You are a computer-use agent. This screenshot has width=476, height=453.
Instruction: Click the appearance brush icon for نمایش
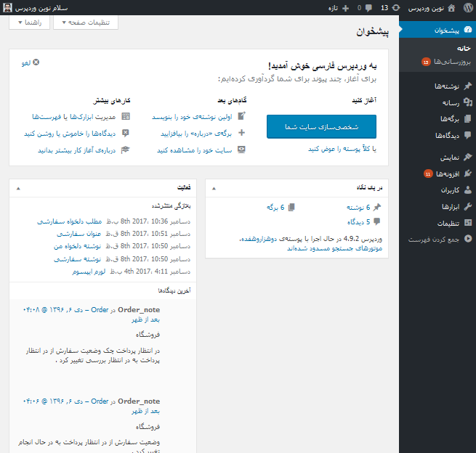click(x=468, y=157)
